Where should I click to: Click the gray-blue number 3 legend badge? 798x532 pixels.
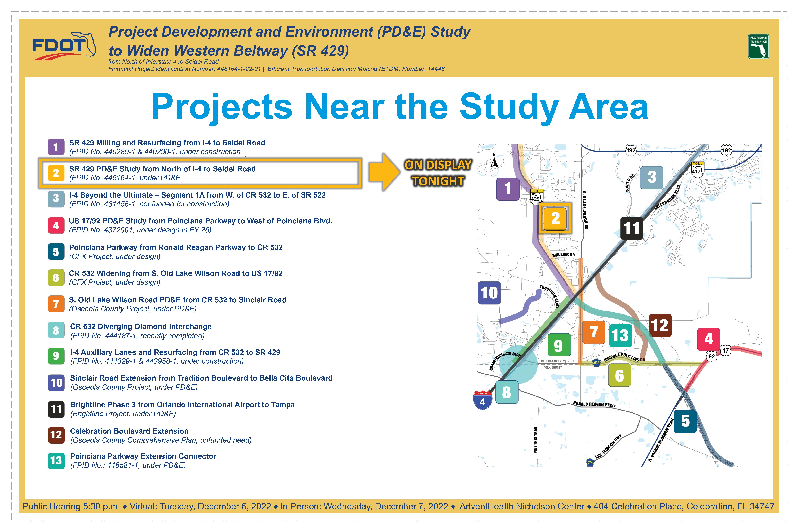click(x=56, y=199)
